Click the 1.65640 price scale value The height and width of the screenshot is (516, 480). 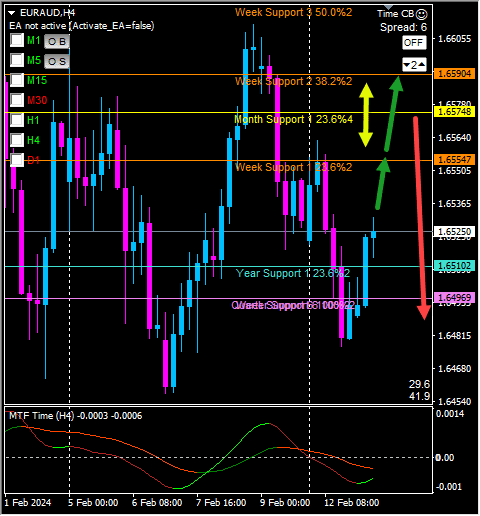[x=455, y=138]
